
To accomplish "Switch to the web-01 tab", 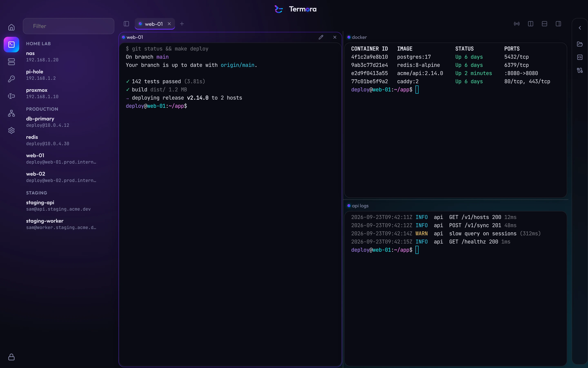I will (155, 24).
